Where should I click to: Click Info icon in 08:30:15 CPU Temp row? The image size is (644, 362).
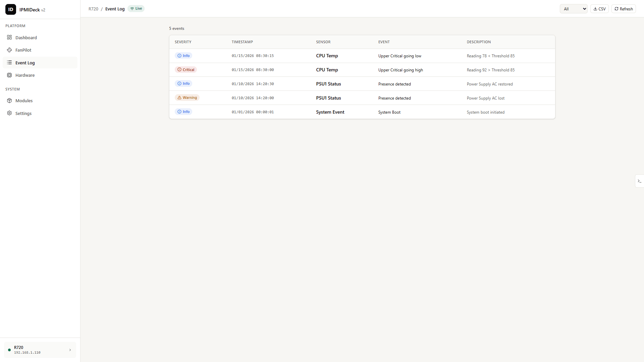pyautogui.click(x=179, y=56)
